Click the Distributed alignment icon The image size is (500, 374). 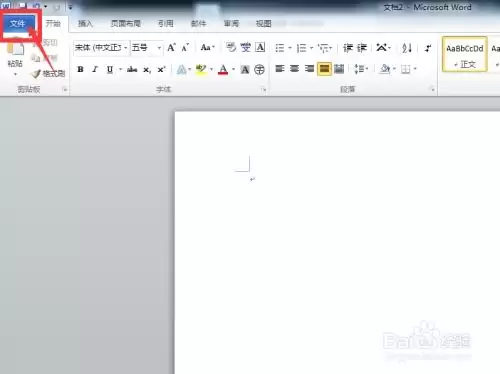(339, 69)
